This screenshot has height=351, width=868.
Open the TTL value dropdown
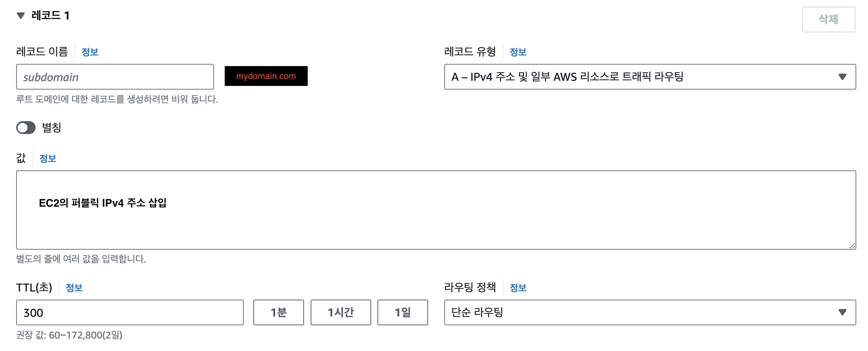coord(130,312)
